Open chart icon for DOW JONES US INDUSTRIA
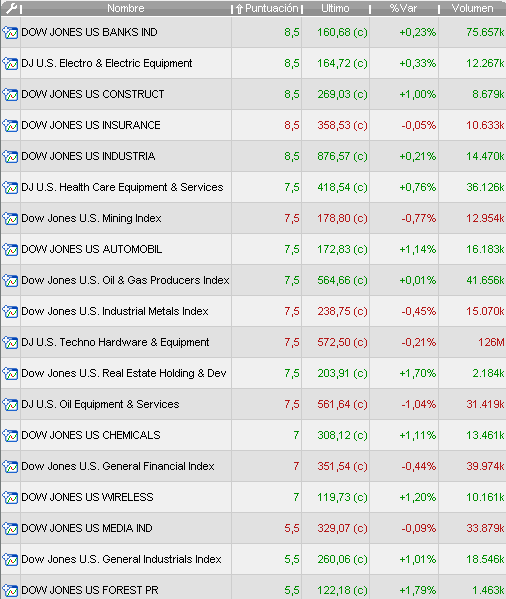 pos(10,156)
